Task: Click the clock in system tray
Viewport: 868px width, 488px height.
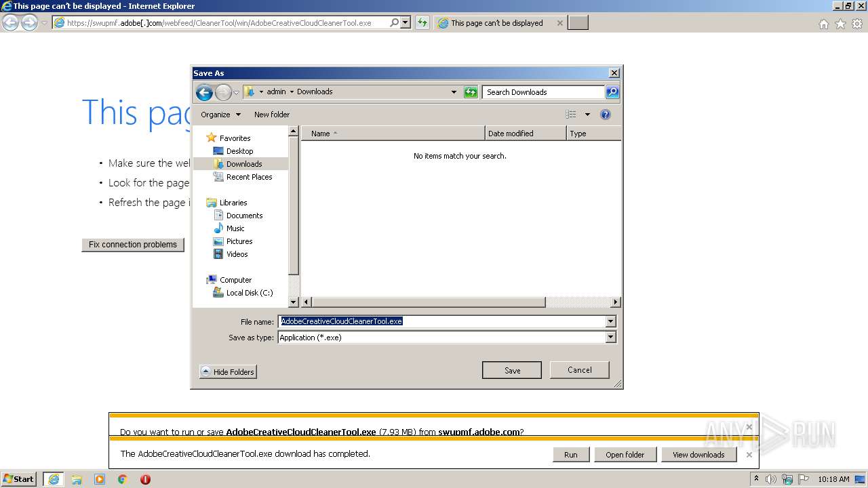Action: click(x=833, y=479)
